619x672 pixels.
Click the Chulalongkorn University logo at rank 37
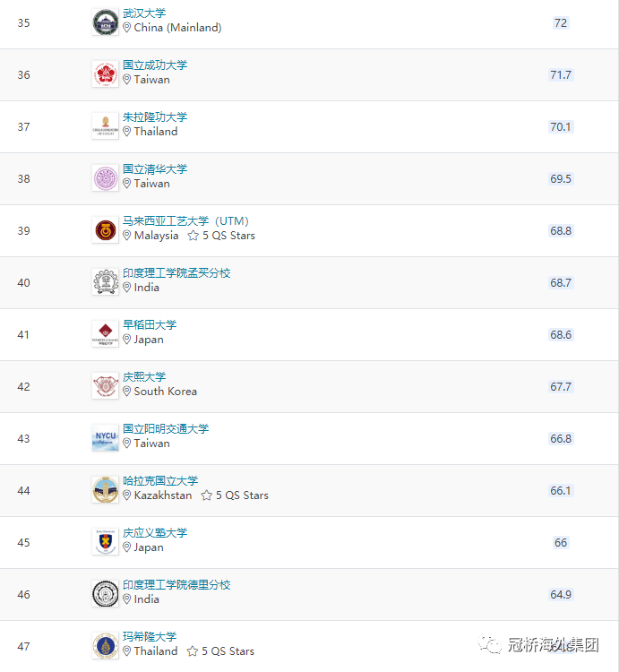[106, 126]
